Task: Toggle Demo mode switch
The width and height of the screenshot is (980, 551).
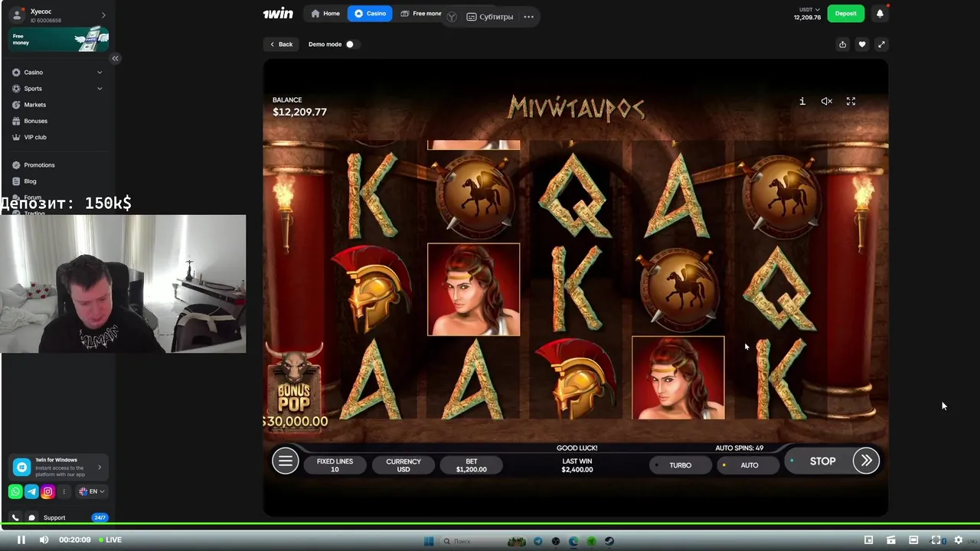Action: click(x=349, y=44)
